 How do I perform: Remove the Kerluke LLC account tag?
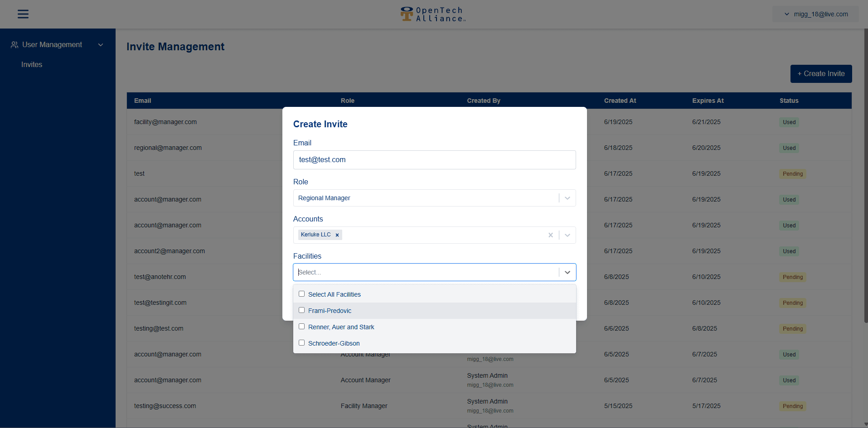point(337,235)
